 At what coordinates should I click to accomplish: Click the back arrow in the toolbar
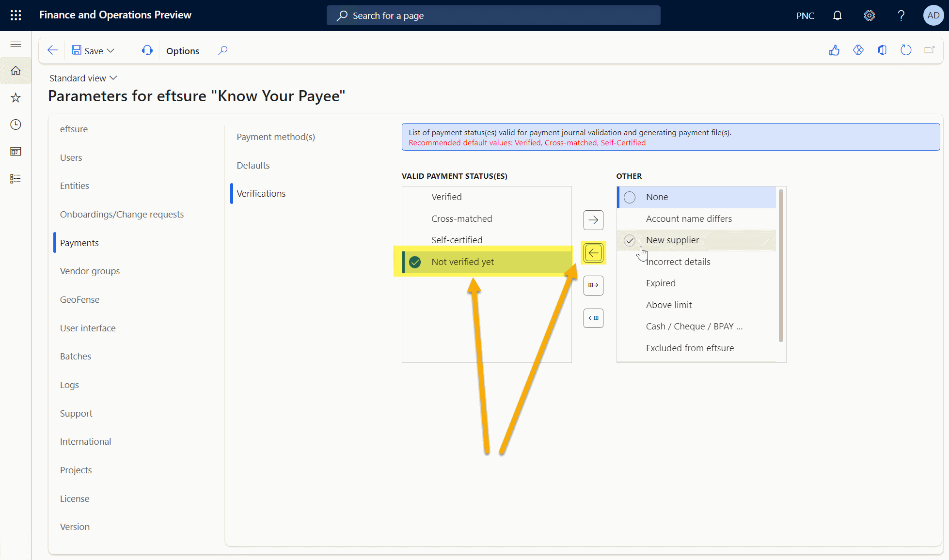tap(52, 50)
